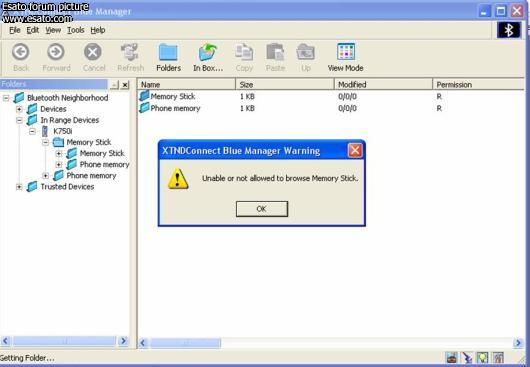Close the Folders pane with X
The height and width of the screenshot is (367, 530).
coord(125,84)
